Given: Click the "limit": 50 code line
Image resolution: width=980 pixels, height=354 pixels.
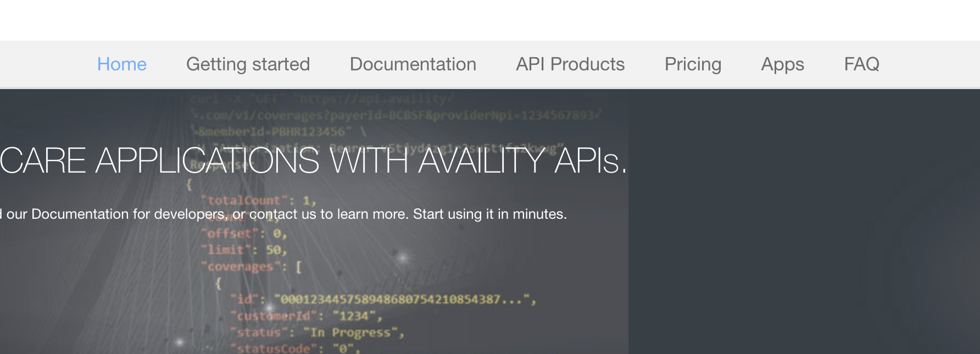Looking at the screenshot, I should point(244,250).
